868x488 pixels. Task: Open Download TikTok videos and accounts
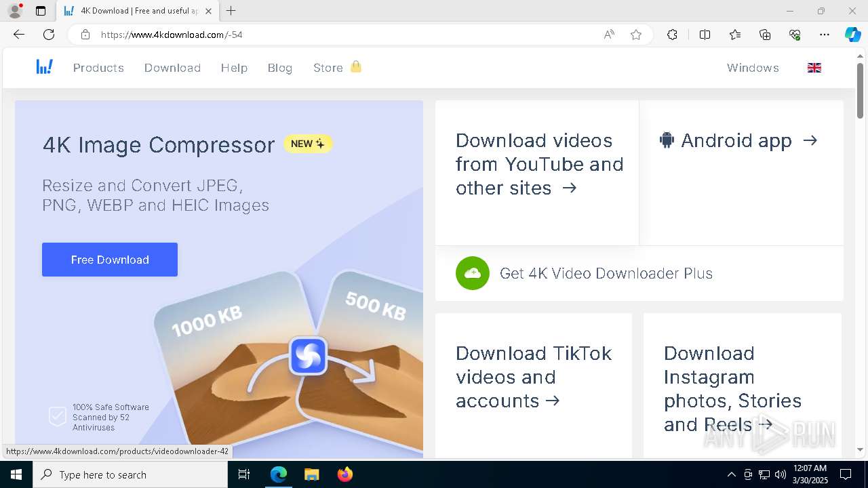[534, 377]
